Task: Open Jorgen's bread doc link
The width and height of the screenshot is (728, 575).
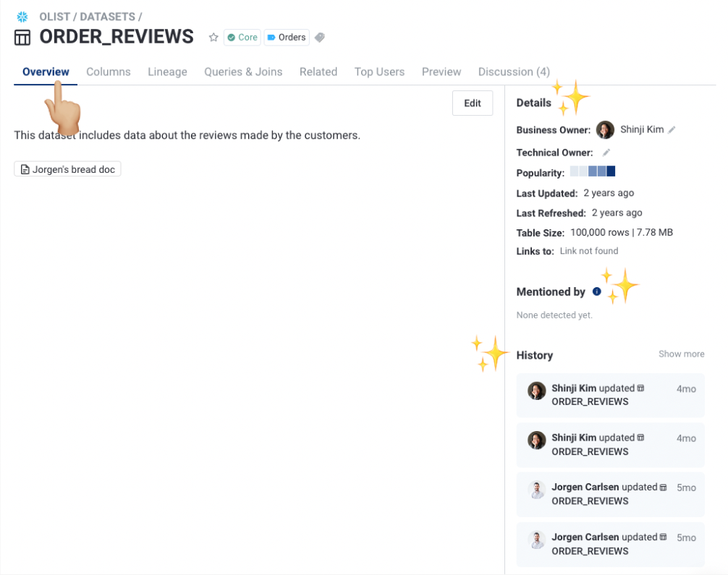Action: click(67, 169)
